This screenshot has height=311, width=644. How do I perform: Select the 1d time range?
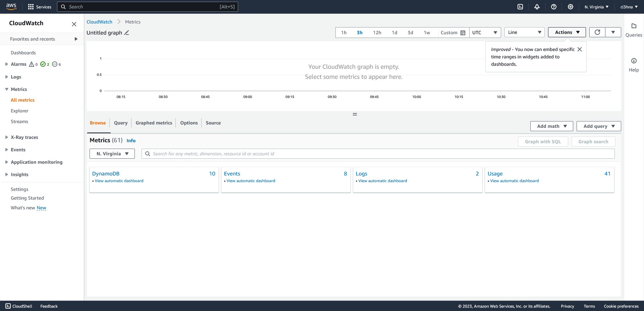[394, 33]
